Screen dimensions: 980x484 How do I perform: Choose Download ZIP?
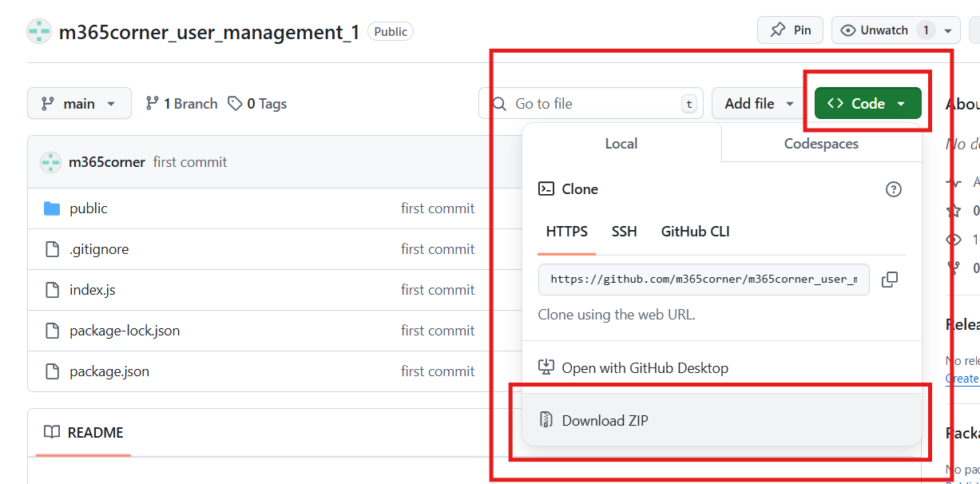click(721, 420)
